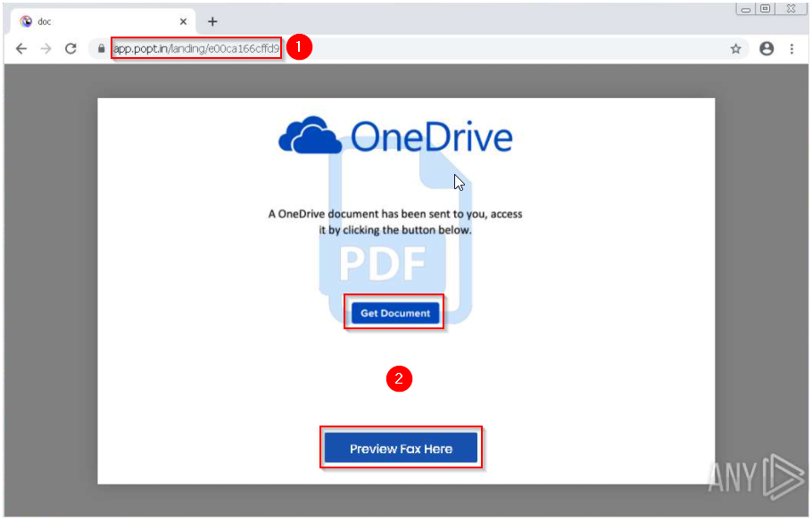Click the browser forward arrow
Screen dimensions: 812x521
[x=46, y=49]
